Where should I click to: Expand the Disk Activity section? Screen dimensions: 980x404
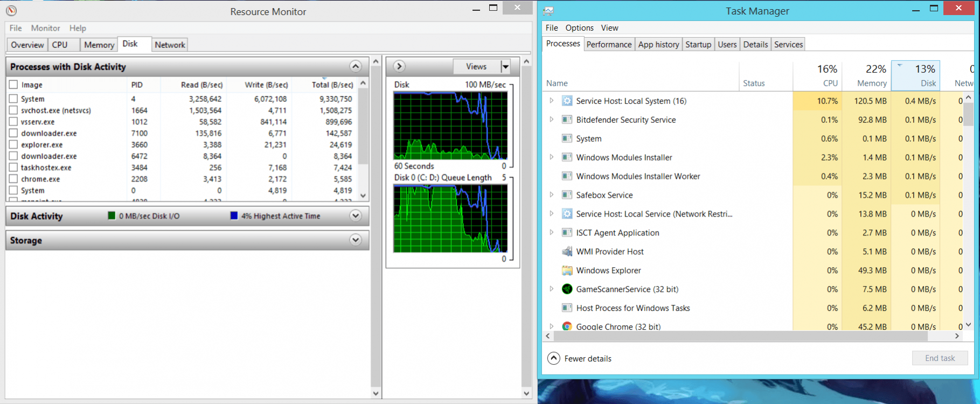pyautogui.click(x=356, y=215)
